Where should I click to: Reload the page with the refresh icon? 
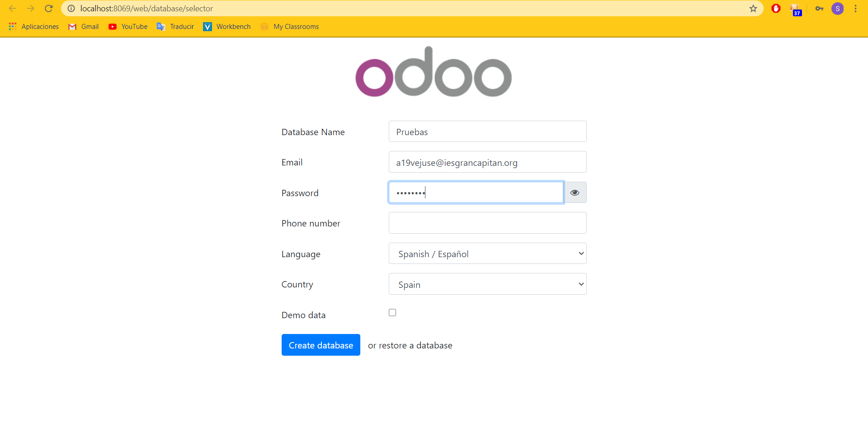(x=49, y=9)
